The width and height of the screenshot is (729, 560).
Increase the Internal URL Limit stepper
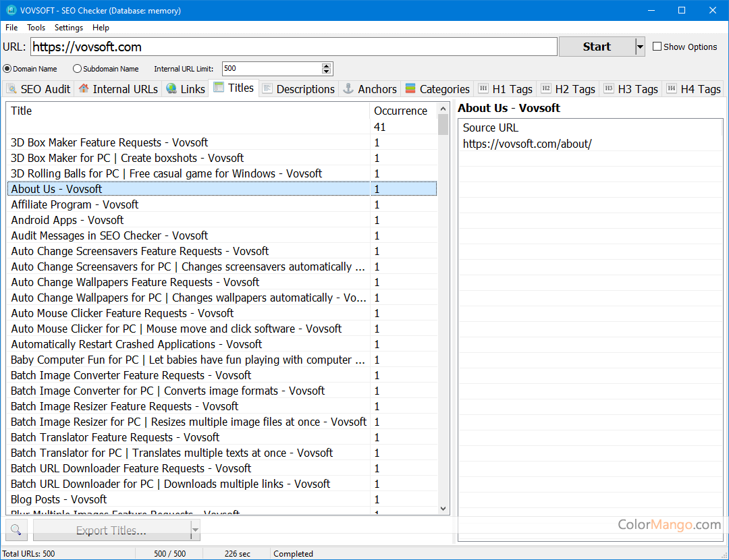pos(327,66)
